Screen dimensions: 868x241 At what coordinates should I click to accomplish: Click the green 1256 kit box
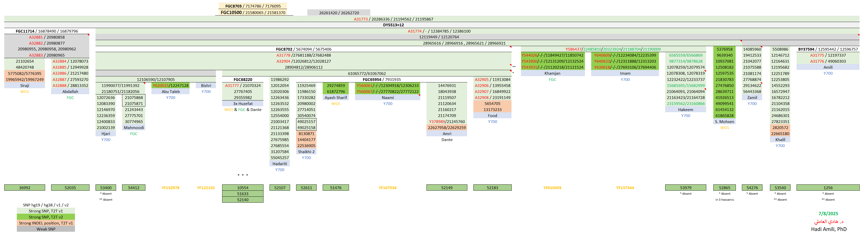828,188
